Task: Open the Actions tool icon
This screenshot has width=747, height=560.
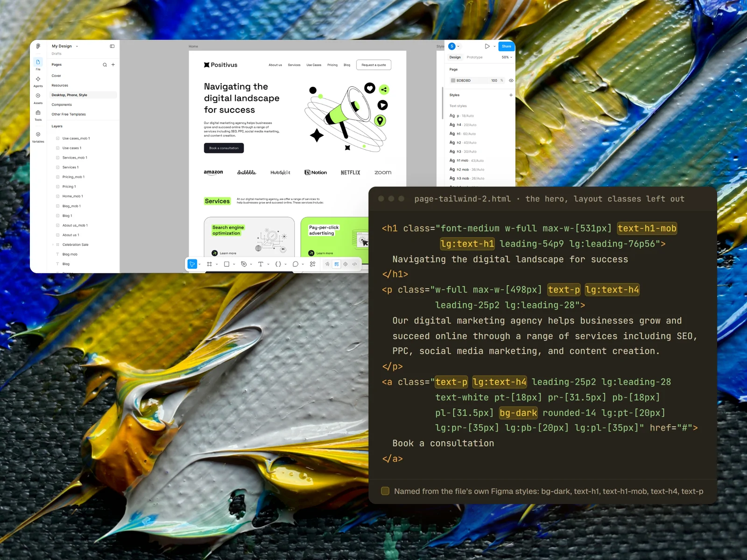Action: (x=312, y=264)
